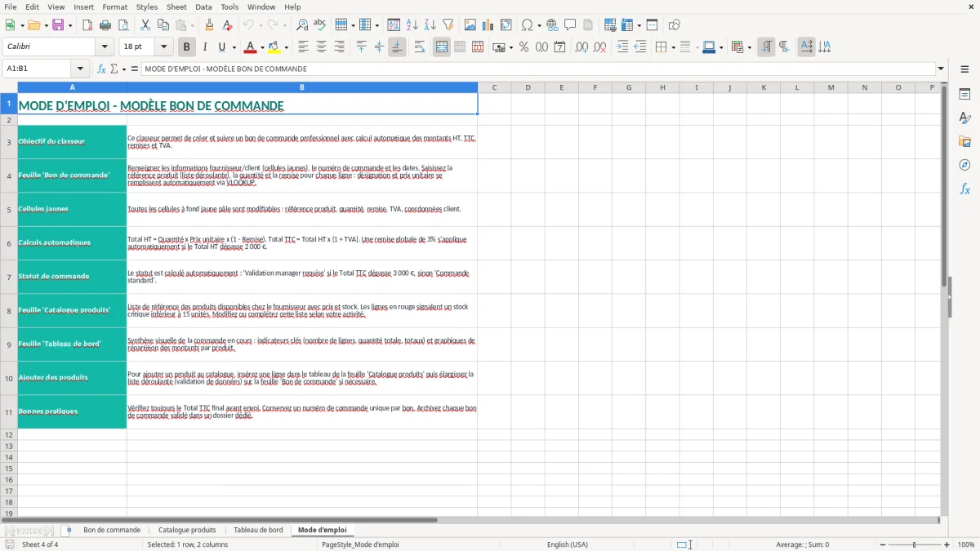Image resolution: width=980 pixels, height=551 pixels.
Task: Open the Sheet menu
Action: 176,7
